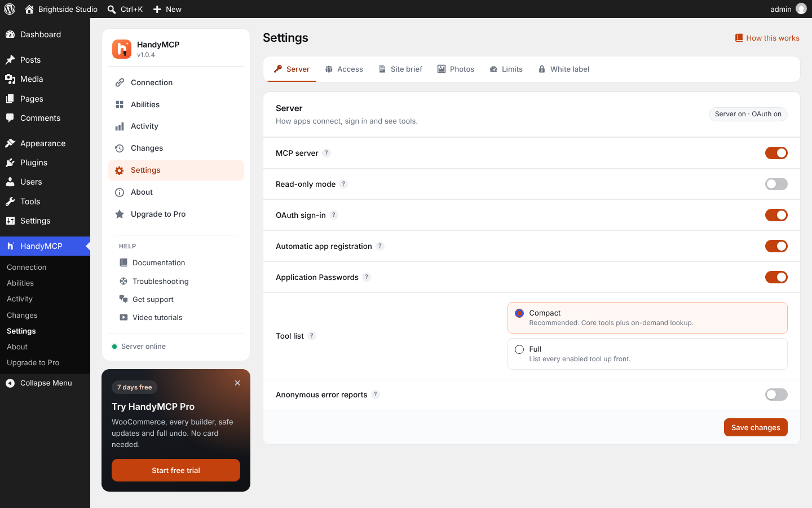This screenshot has width=812, height=508.
Task: Click the Application Passwords help question mark
Action: pyautogui.click(x=367, y=277)
